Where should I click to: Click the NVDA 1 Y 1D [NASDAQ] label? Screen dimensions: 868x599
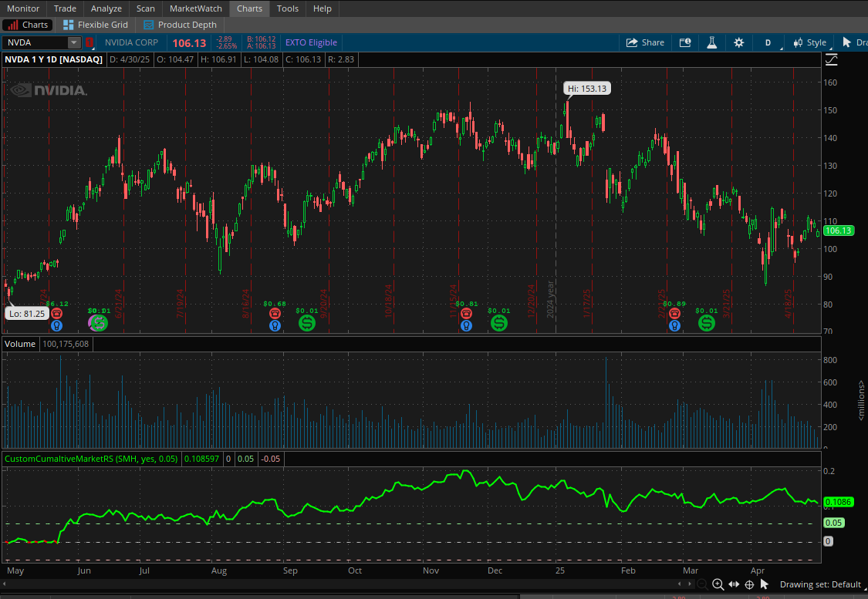click(54, 59)
